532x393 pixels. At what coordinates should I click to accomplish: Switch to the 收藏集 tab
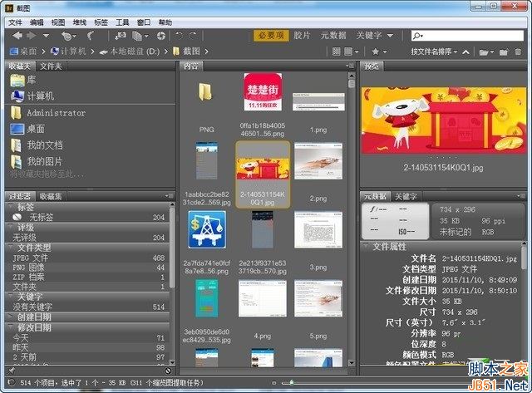pyautogui.click(x=51, y=196)
